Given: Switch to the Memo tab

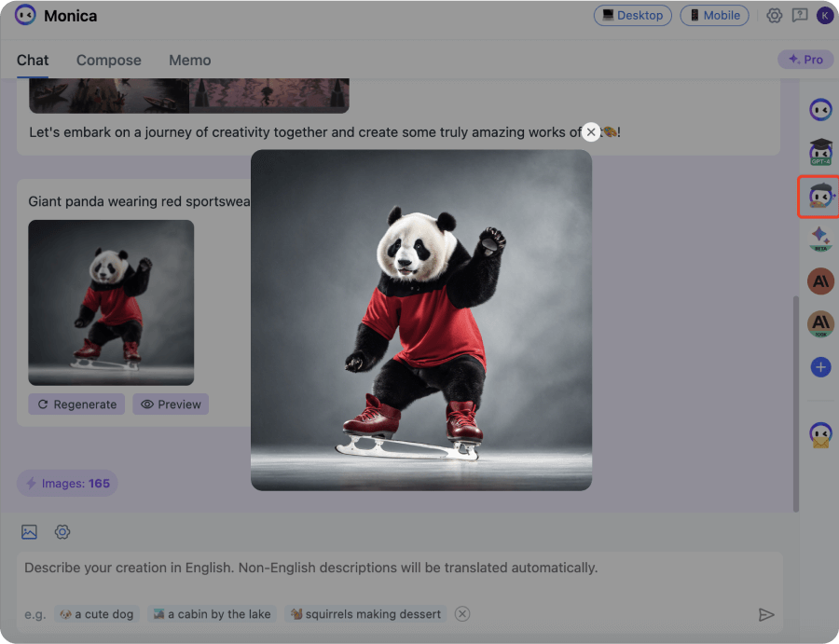Looking at the screenshot, I should pyautogui.click(x=189, y=60).
